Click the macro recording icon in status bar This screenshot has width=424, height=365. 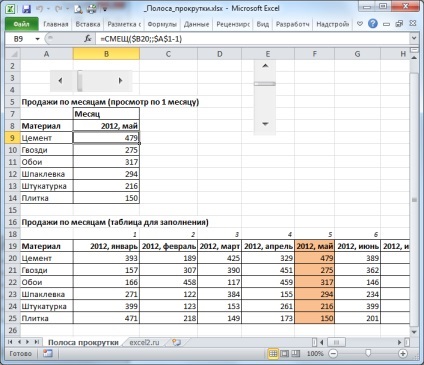click(48, 354)
